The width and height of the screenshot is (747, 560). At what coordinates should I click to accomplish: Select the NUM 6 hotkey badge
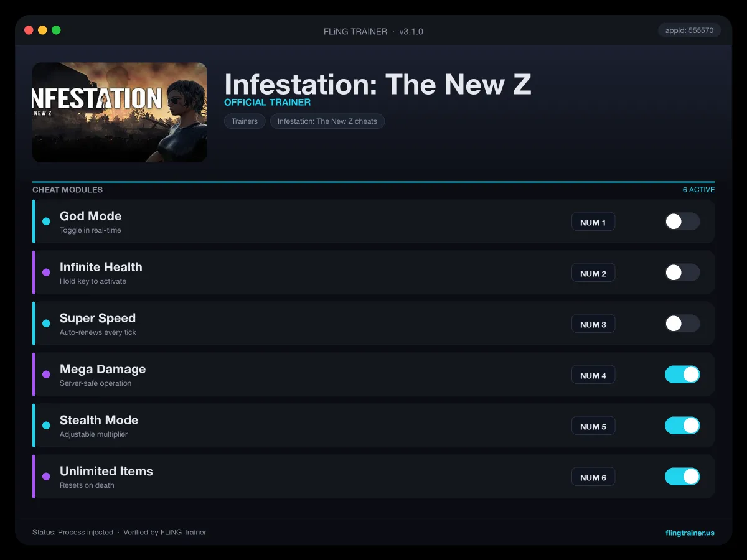pos(593,477)
